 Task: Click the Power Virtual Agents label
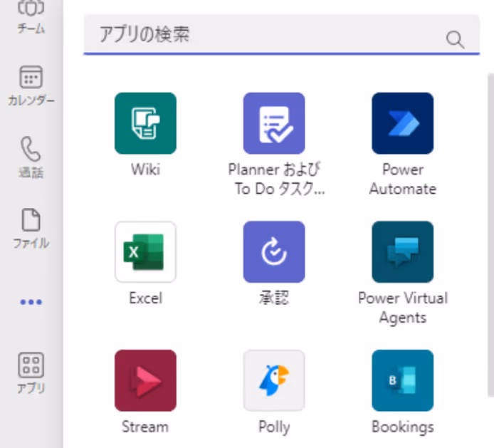point(403,308)
